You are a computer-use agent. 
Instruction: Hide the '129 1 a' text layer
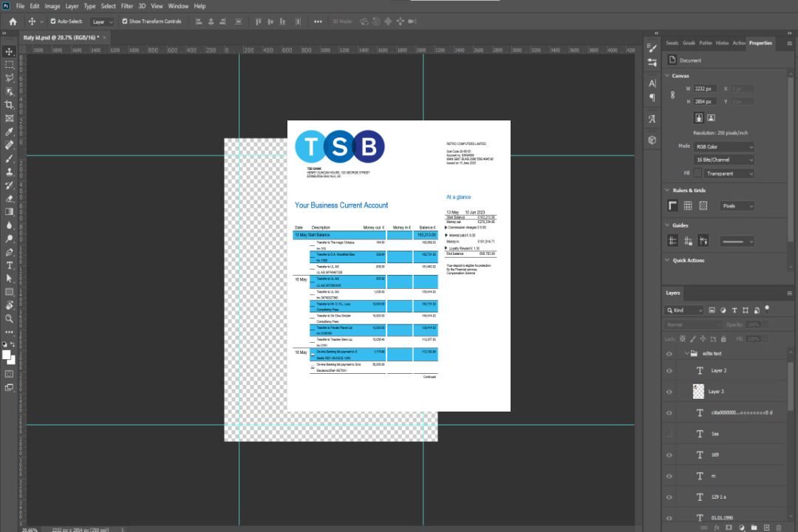(x=669, y=497)
